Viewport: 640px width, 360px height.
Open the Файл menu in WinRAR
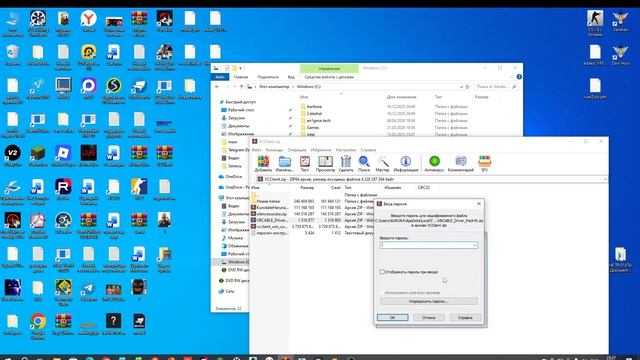click(x=257, y=150)
